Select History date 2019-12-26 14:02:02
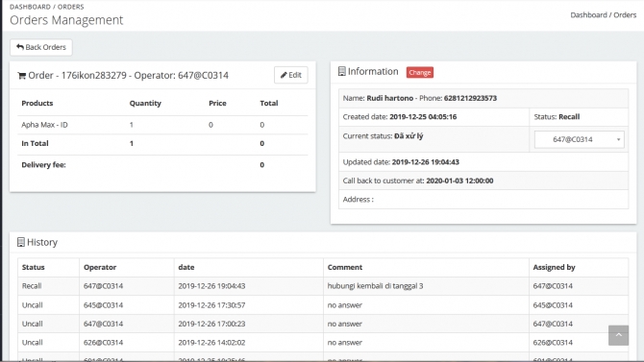The image size is (644, 362). click(211, 343)
